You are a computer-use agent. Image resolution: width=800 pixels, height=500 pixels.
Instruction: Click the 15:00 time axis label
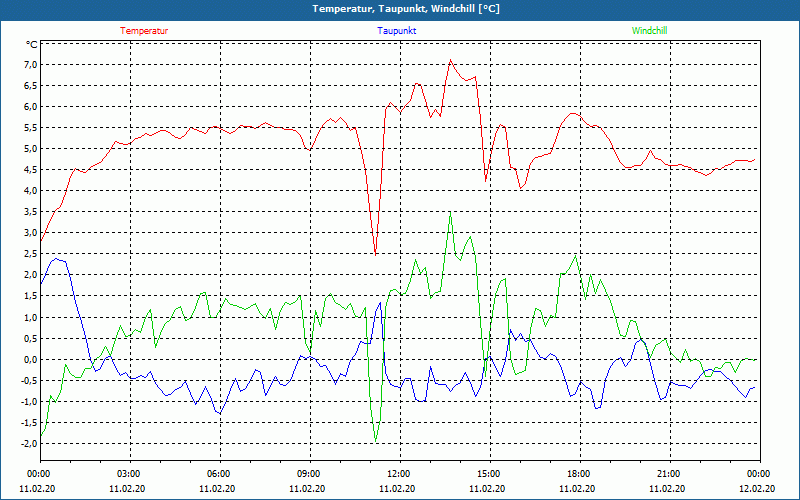point(488,473)
